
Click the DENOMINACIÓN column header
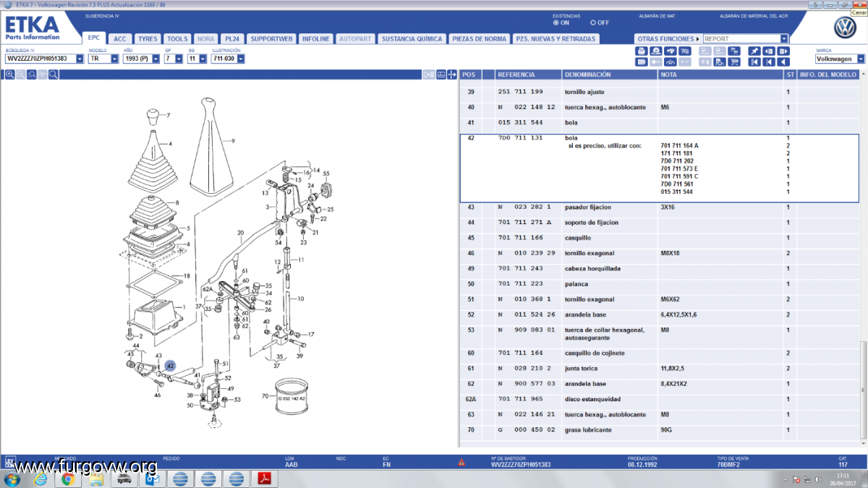point(610,74)
